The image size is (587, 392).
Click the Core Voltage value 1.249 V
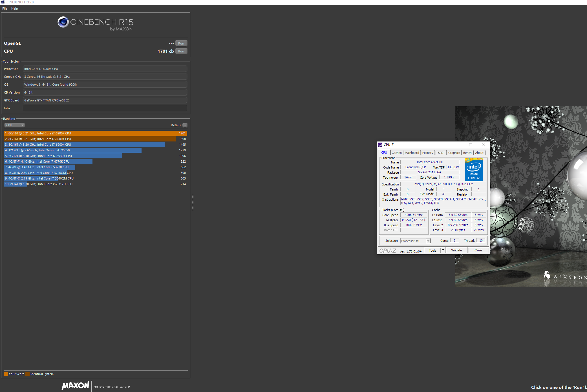pyautogui.click(x=449, y=177)
